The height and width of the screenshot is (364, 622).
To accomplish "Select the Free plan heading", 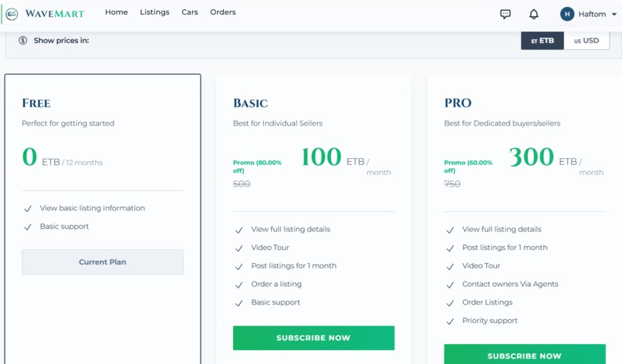I will pos(36,103).
